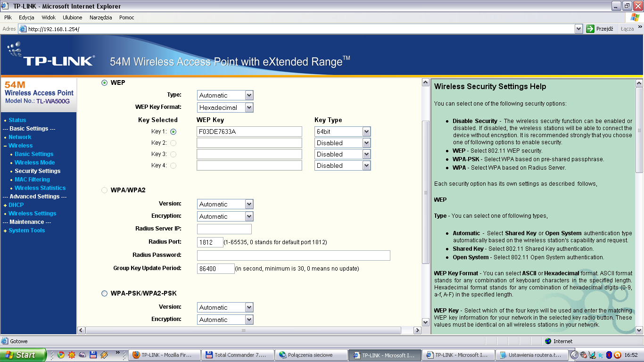This screenshot has height=362, width=644.
Task: Open Wireless Statistics sidebar link
Action: pos(40,188)
